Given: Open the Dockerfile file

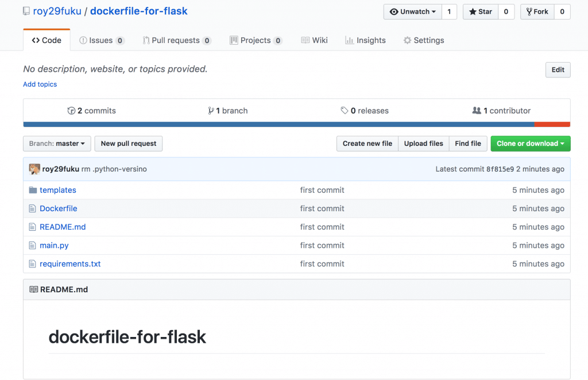Looking at the screenshot, I should click(58, 208).
